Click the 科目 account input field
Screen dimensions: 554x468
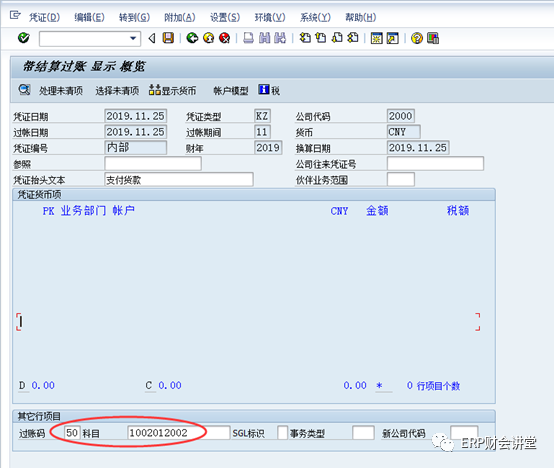[x=178, y=433]
